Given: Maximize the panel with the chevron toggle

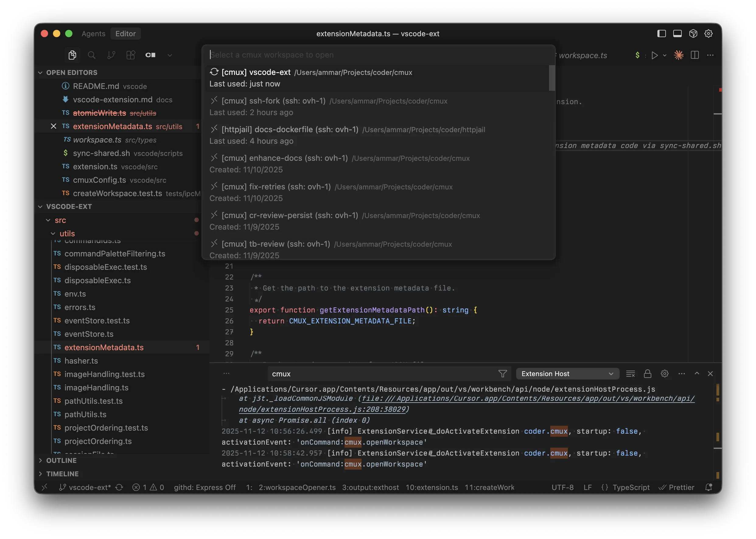Looking at the screenshot, I should tap(697, 373).
